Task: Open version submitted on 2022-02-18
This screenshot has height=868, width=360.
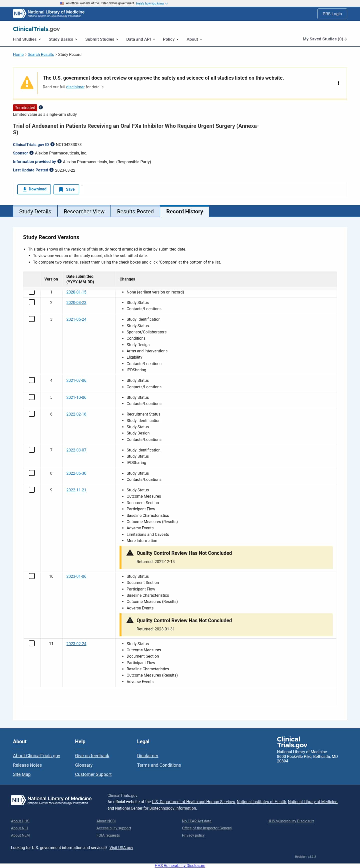Action: [76, 414]
